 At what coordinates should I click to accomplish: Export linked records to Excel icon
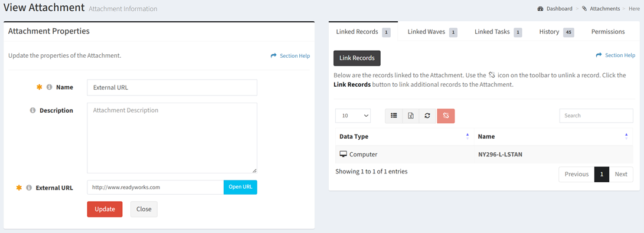[x=411, y=116]
